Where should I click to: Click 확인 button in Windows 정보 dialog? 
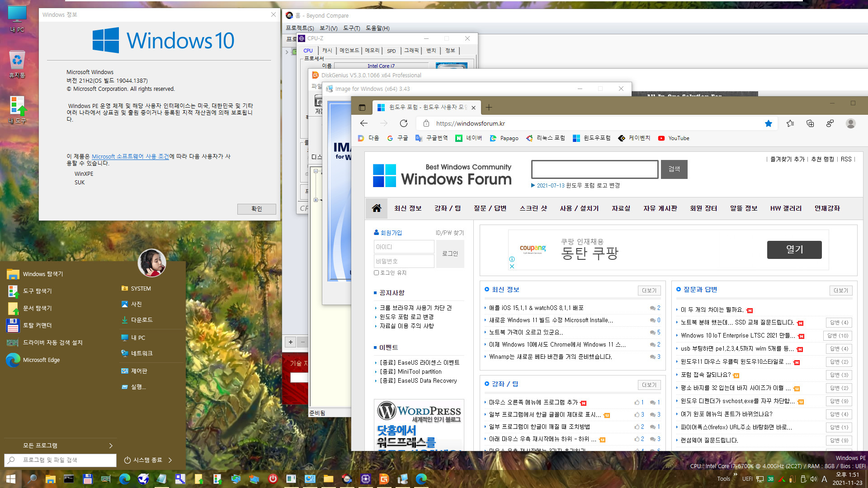point(256,209)
